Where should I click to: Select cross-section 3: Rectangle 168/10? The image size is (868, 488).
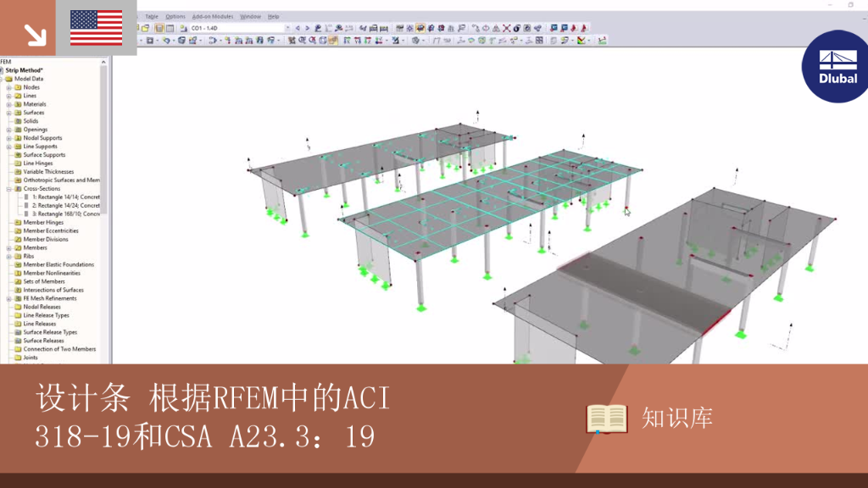click(66, 214)
